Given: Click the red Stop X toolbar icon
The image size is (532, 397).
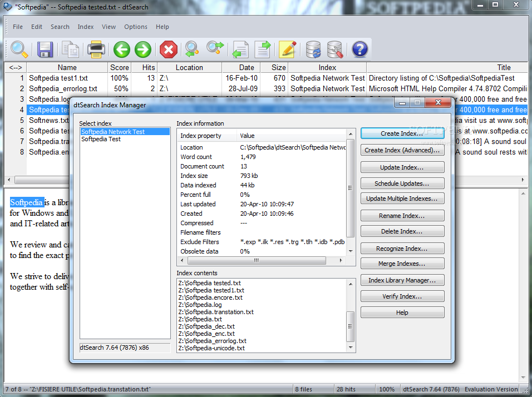Looking at the screenshot, I should coord(169,49).
